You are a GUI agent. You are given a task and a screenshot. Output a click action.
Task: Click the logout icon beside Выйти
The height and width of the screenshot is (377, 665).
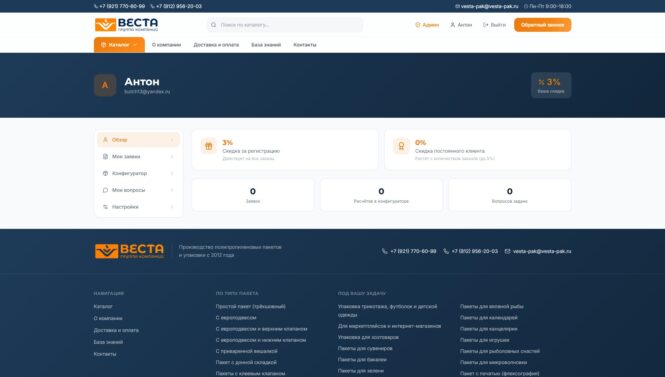[x=486, y=25]
